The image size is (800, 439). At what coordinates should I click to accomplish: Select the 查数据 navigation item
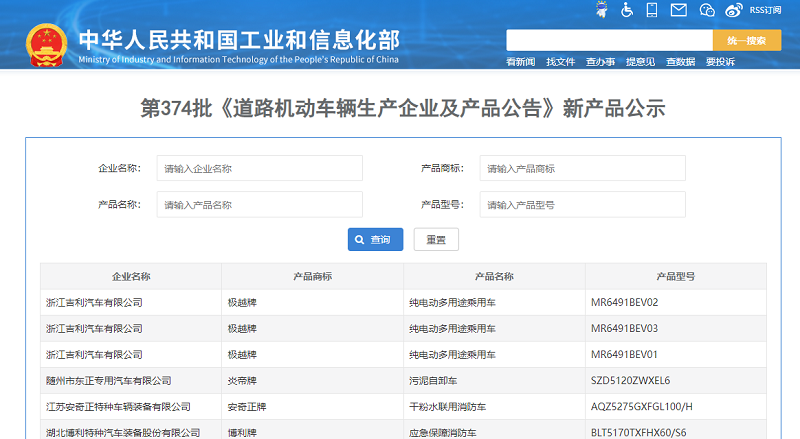point(680,62)
